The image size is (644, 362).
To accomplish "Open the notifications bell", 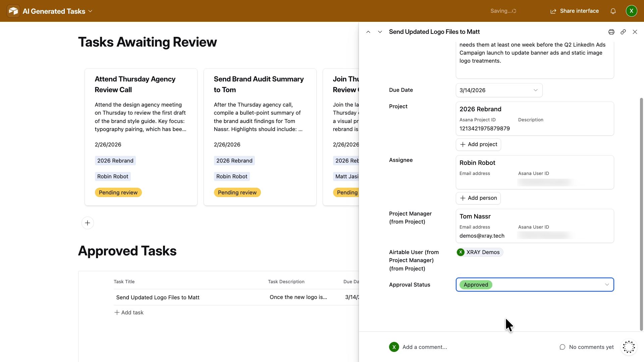I will (x=613, y=11).
